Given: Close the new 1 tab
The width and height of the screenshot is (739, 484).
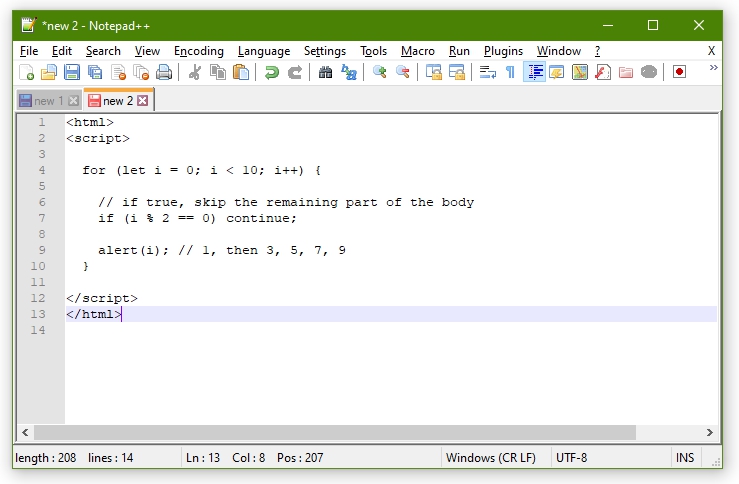Looking at the screenshot, I should (73, 101).
